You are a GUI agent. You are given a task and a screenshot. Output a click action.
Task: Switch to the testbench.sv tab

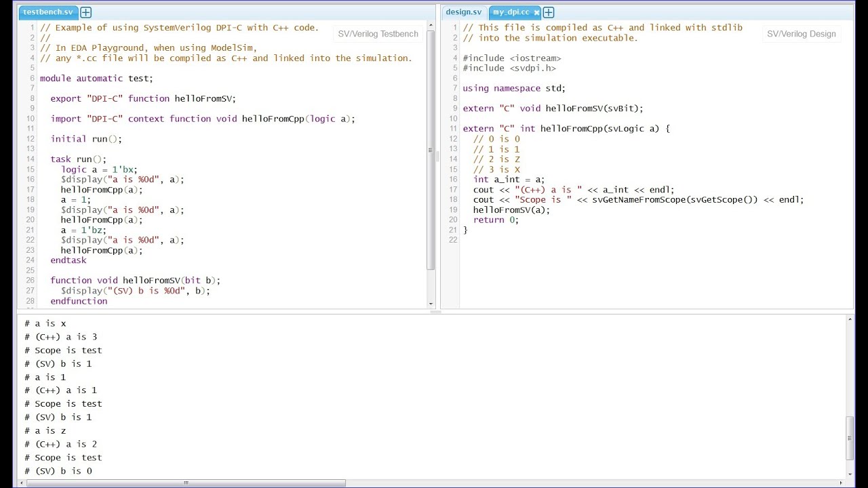[47, 12]
